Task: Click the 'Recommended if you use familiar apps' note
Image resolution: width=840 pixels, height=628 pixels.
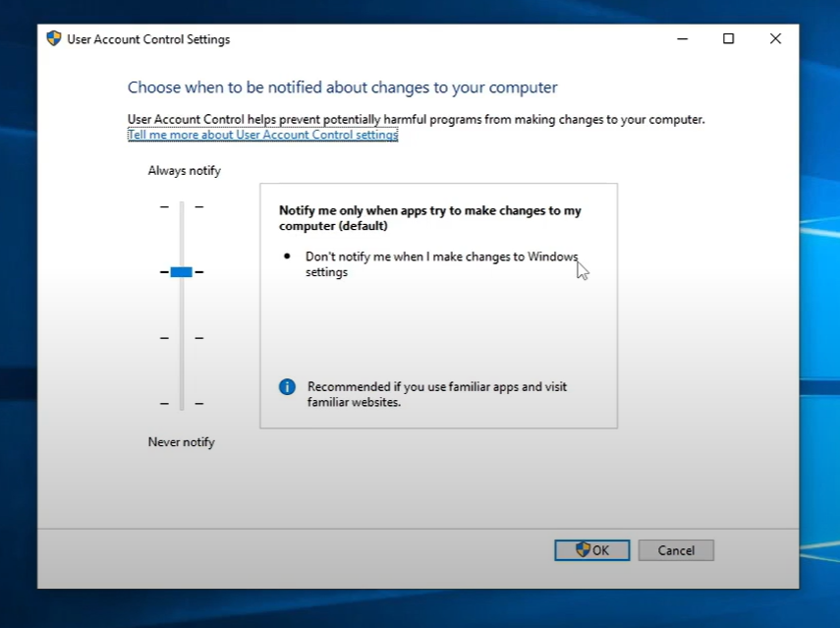Action: coord(436,394)
